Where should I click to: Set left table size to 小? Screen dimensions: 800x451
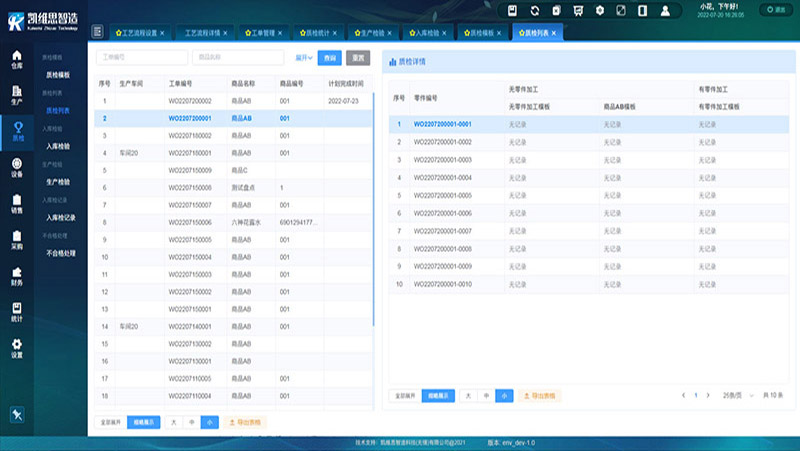click(210, 422)
